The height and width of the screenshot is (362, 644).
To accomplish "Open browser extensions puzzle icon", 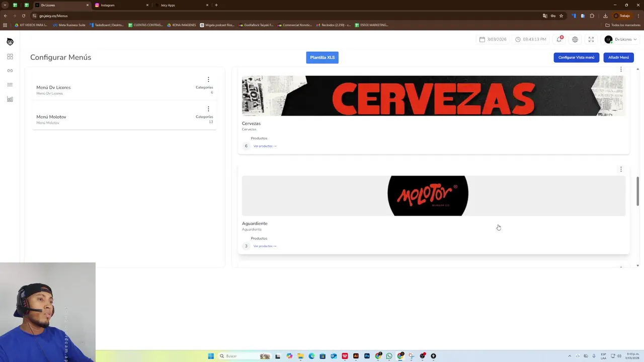I will [592, 16].
